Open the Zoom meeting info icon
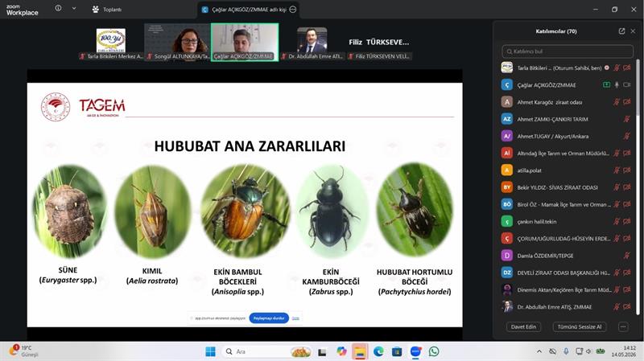The width and height of the screenshot is (644, 361). tap(58, 8)
